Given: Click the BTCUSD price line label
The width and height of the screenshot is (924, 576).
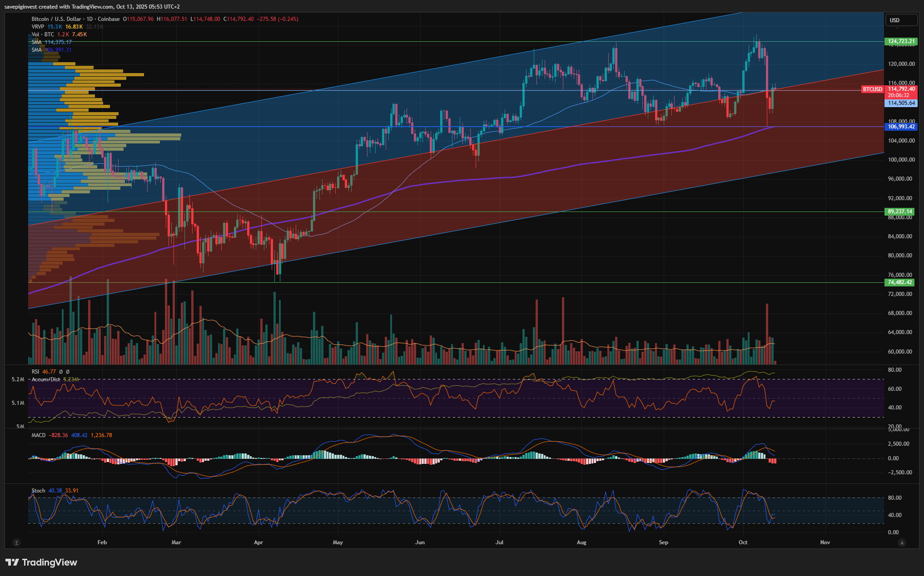Looking at the screenshot, I should tap(872, 89).
